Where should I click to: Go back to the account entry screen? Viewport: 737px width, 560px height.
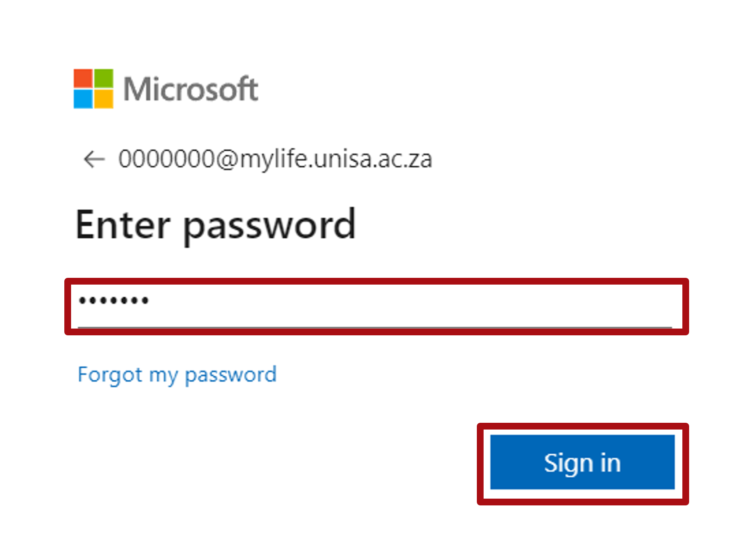[94, 159]
